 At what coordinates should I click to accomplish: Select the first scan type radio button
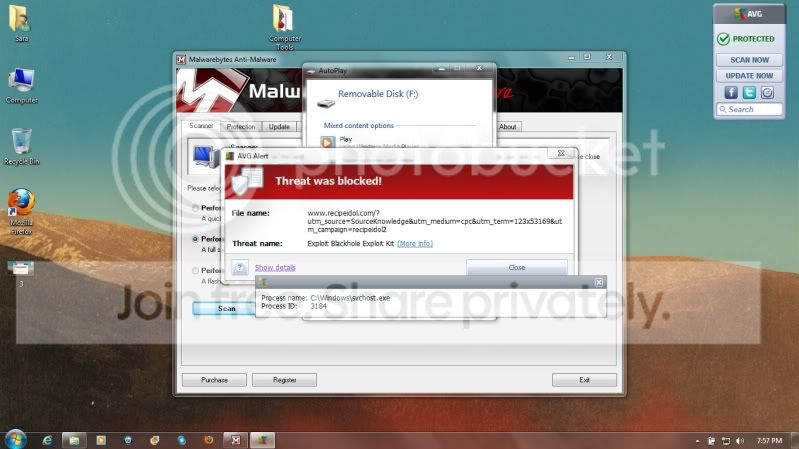pos(195,208)
